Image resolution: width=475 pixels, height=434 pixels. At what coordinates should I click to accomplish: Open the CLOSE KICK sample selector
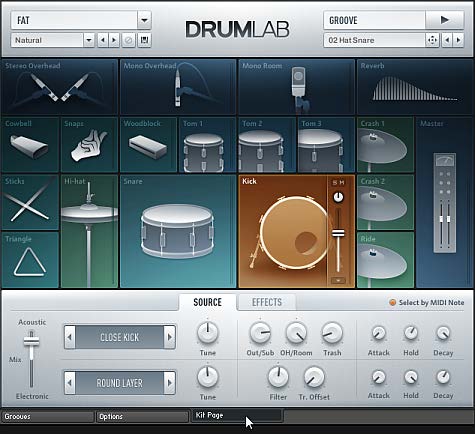(x=119, y=337)
